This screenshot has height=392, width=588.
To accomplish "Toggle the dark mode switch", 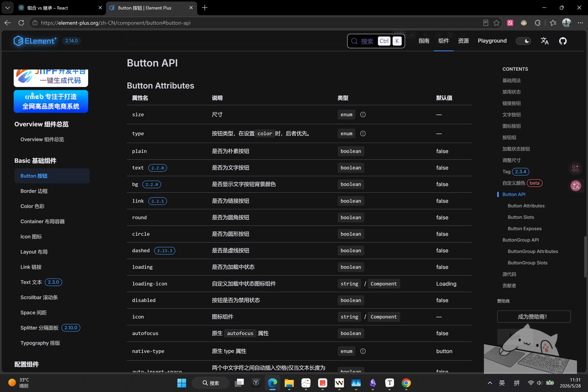I will tap(523, 41).
